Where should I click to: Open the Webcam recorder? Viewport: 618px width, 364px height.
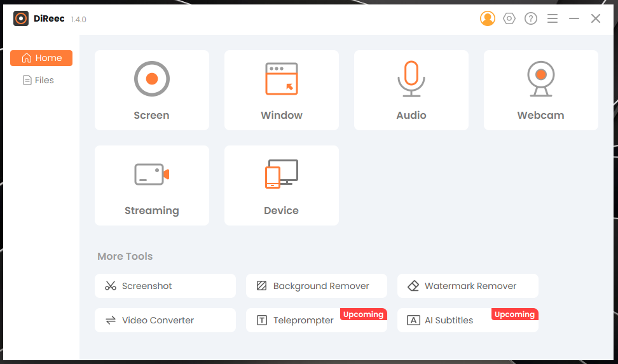click(x=540, y=90)
